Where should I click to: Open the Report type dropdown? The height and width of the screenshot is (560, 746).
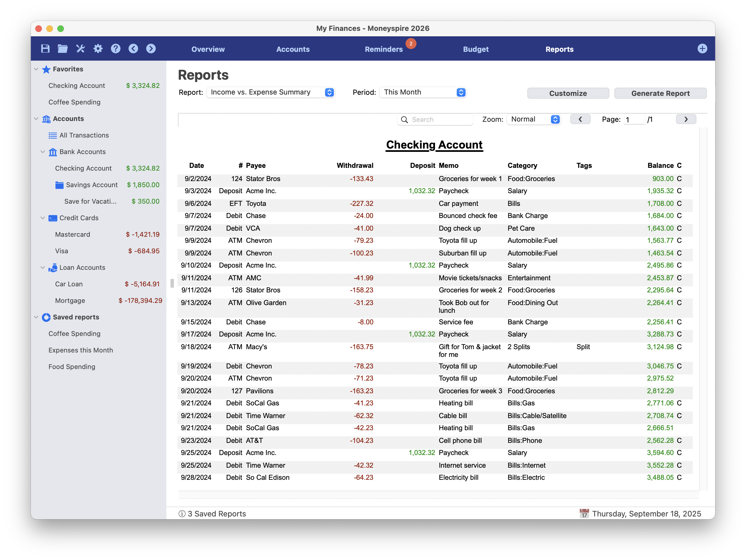coord(271,92)
